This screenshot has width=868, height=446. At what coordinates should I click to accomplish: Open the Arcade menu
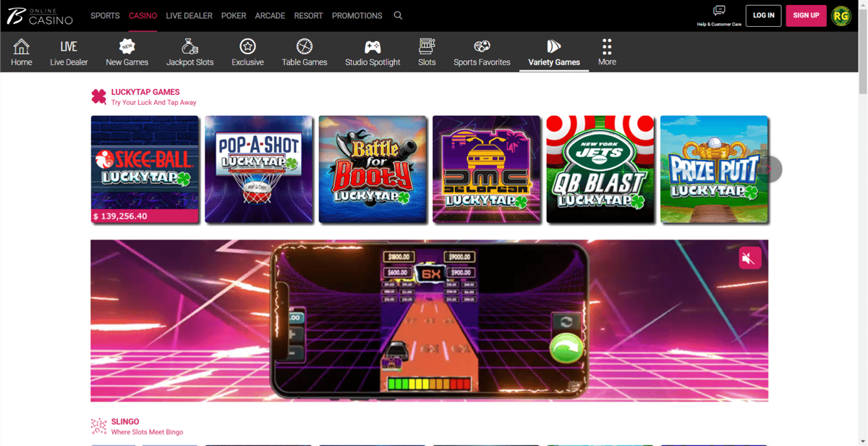(270, 15)
